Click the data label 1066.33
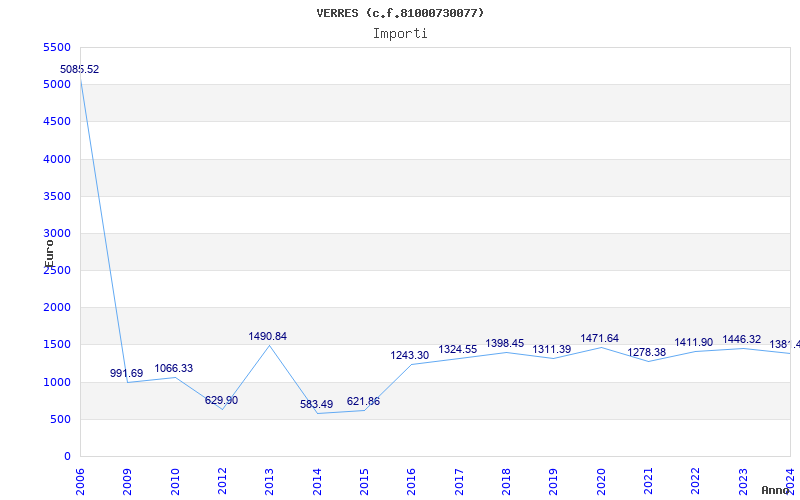The height and width of the screenshot is (500, 800). pos(173,368)
